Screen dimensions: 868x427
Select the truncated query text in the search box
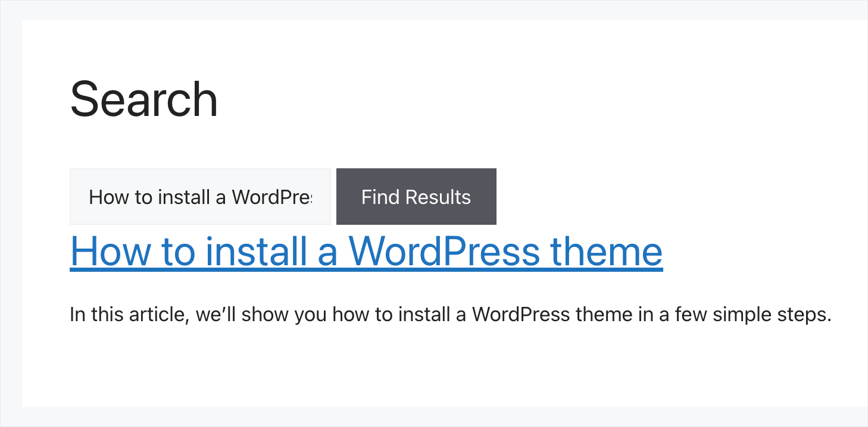[x=200, y=196]
